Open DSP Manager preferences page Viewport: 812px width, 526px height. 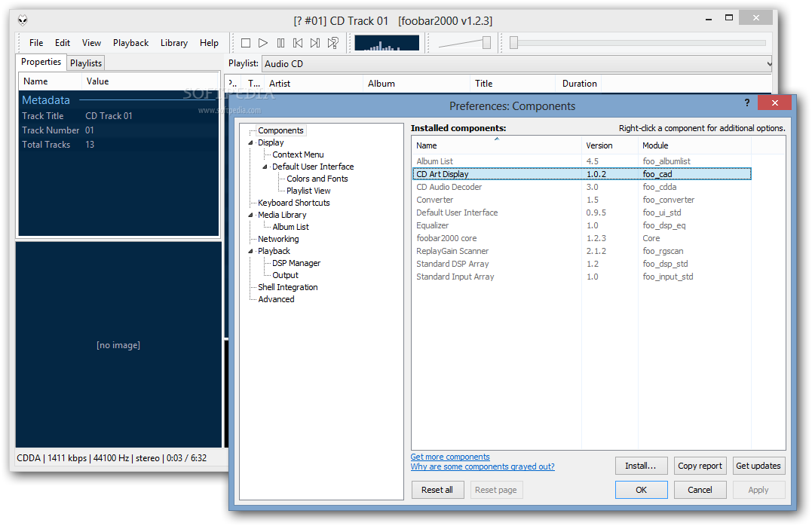tap(296, 263)
